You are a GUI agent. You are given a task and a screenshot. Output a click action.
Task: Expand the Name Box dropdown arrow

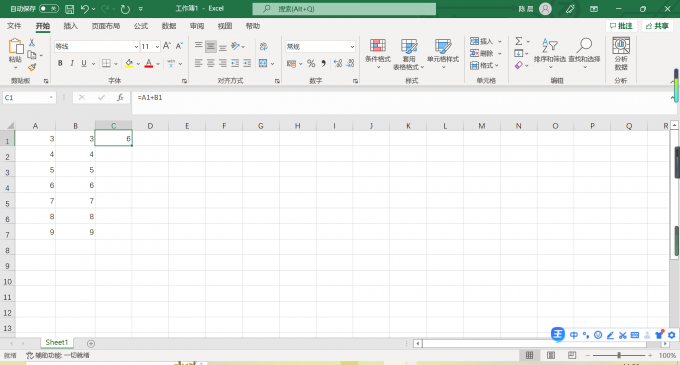(51, 98)
